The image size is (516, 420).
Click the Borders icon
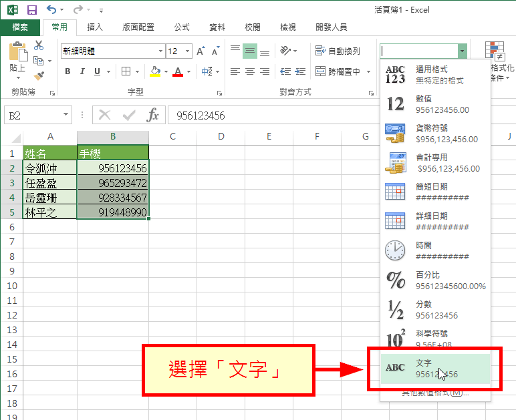pyautogui.click(x=126, y=71)
